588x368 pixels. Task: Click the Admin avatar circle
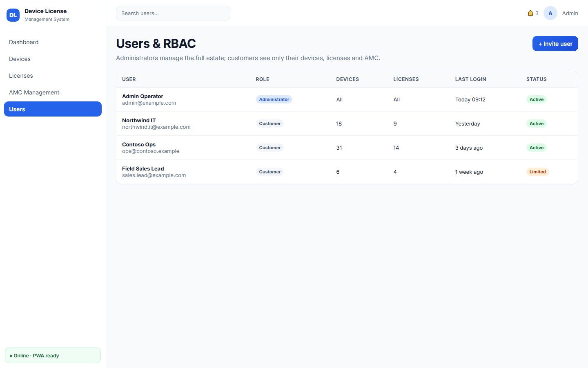tap(550, 13)
